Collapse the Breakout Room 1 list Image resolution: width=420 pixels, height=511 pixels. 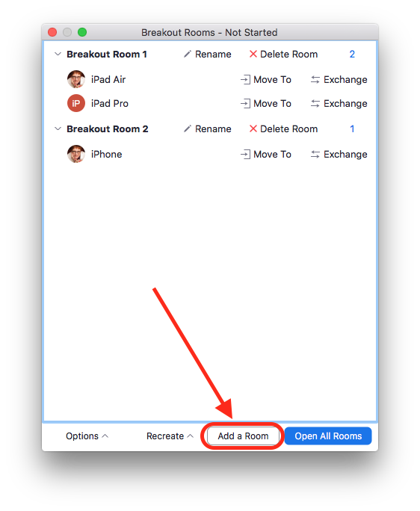click(58, 54)
